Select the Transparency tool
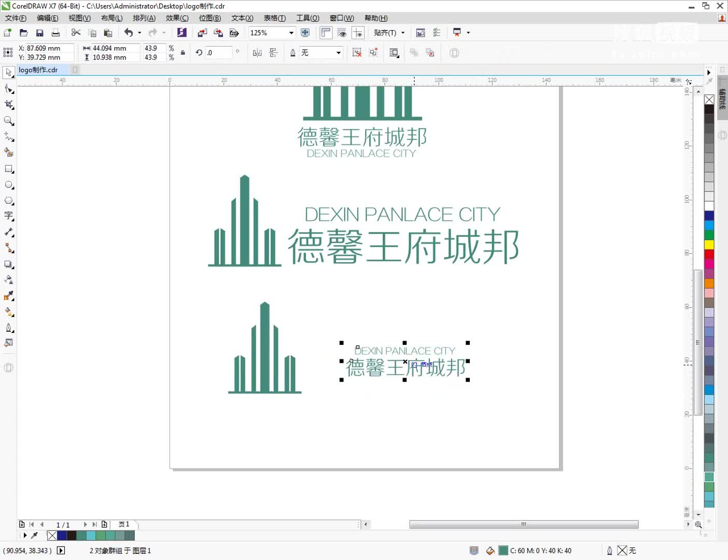The image size is (728, 560). 8,280
